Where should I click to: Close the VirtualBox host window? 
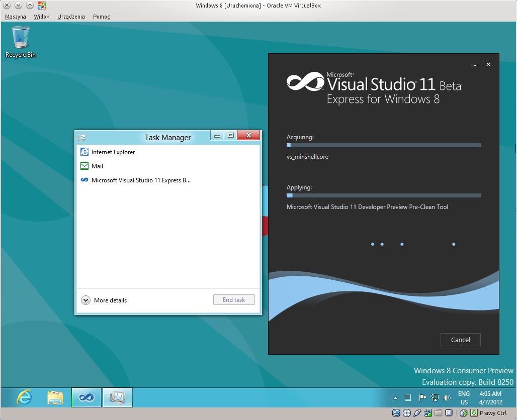click(7, 5)
